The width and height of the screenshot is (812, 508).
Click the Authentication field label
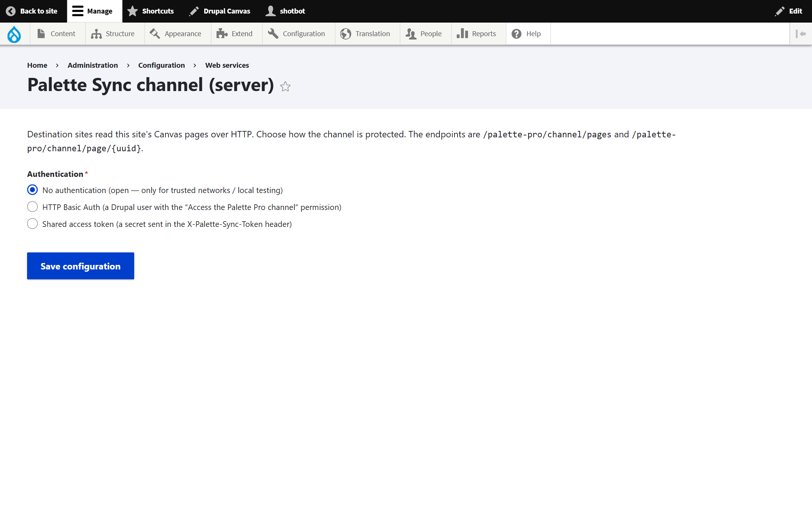[x=55, y=174]
